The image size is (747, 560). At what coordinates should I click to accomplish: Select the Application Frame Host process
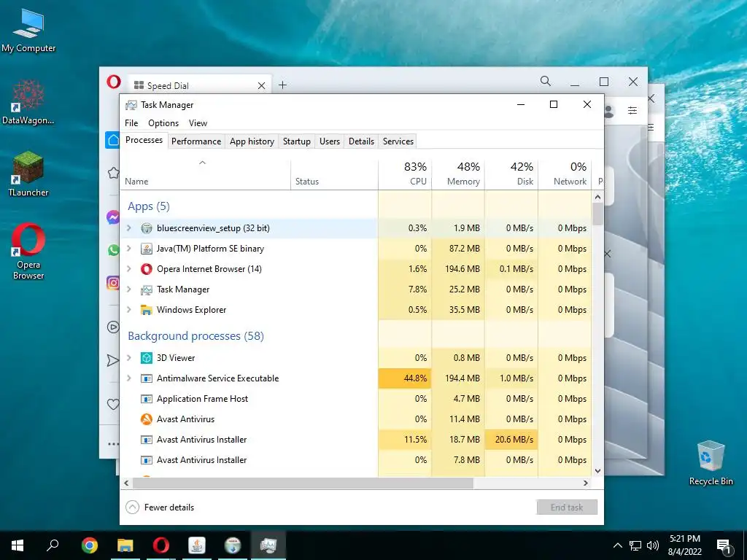[x=356, y=399]
